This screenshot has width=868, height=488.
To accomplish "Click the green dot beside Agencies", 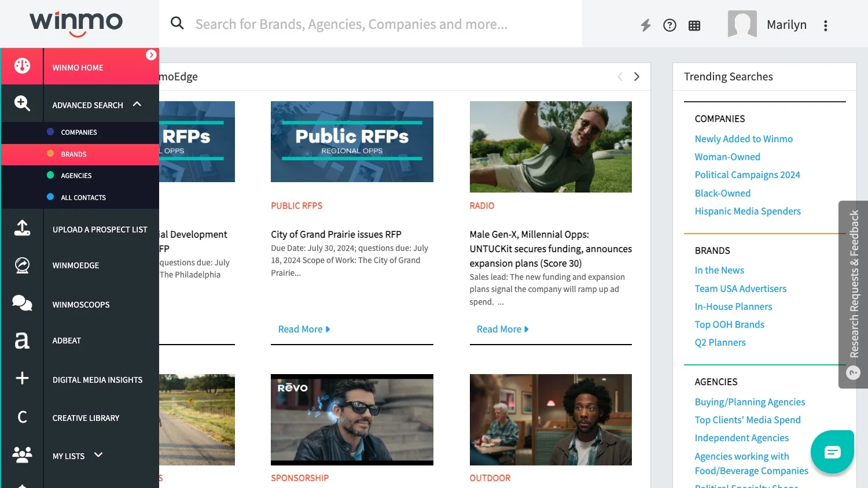I will 50,175.
